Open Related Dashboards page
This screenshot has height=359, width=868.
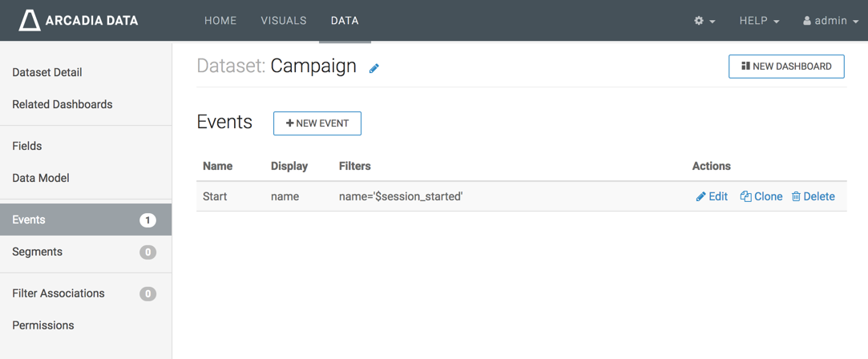click(x=63, y=104)
